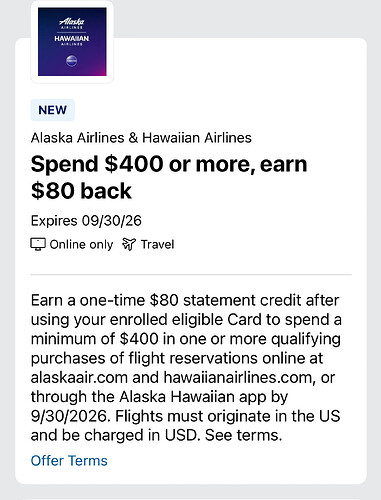Click the Alaska wordmark in the logo tile
The image size is (381, 500).
(x=72, y=23)
